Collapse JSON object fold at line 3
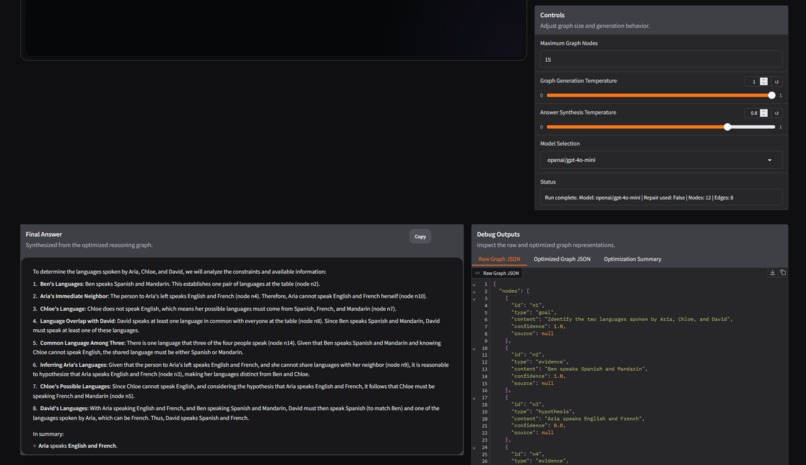This screenshot has width=806, height=465. [x=474, y=299]
